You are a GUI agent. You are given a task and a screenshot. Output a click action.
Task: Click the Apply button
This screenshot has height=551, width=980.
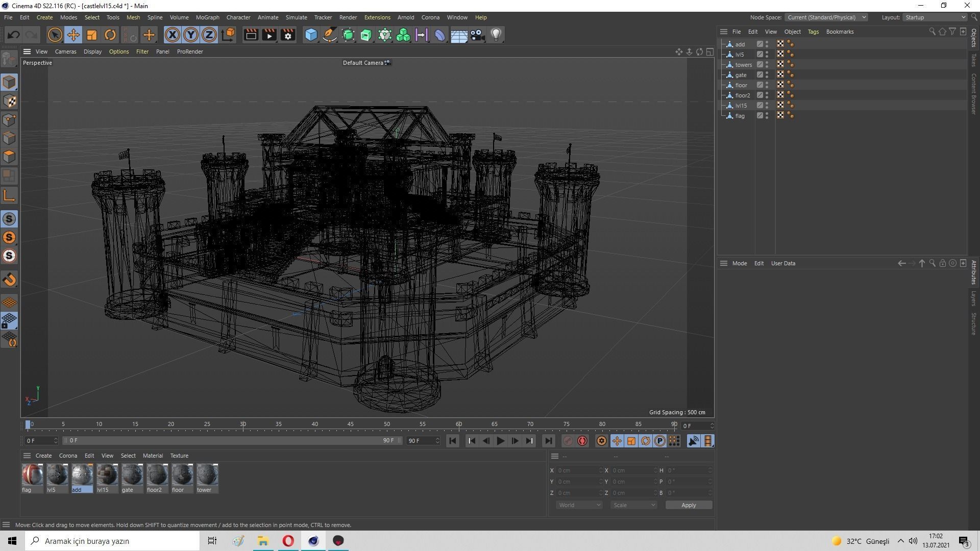pos(689,505)
